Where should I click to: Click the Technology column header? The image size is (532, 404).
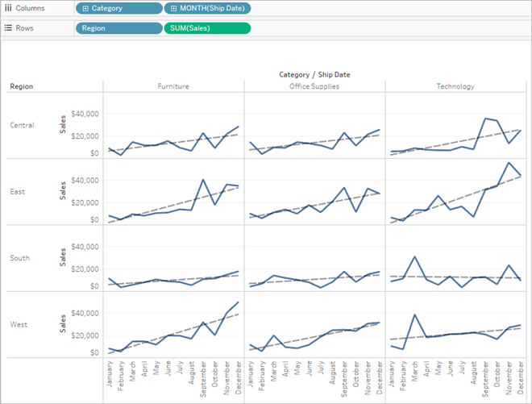[x=455, y=86]
